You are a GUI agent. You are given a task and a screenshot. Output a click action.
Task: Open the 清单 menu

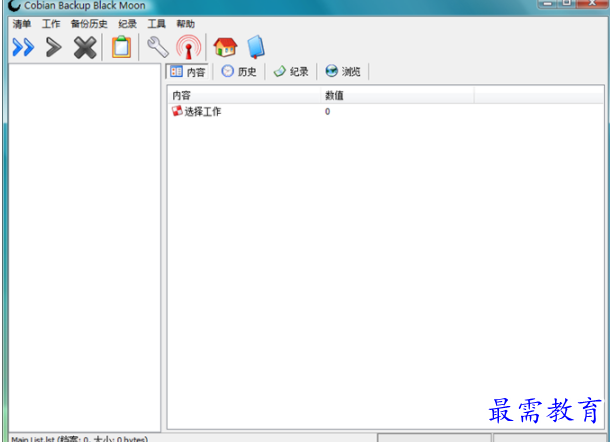22,24
